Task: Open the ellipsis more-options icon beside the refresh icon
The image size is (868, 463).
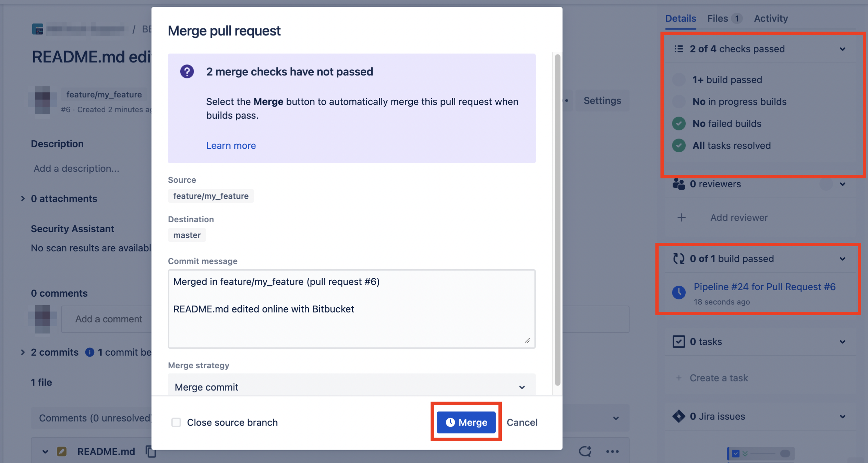Action: (x=612, y=451)
